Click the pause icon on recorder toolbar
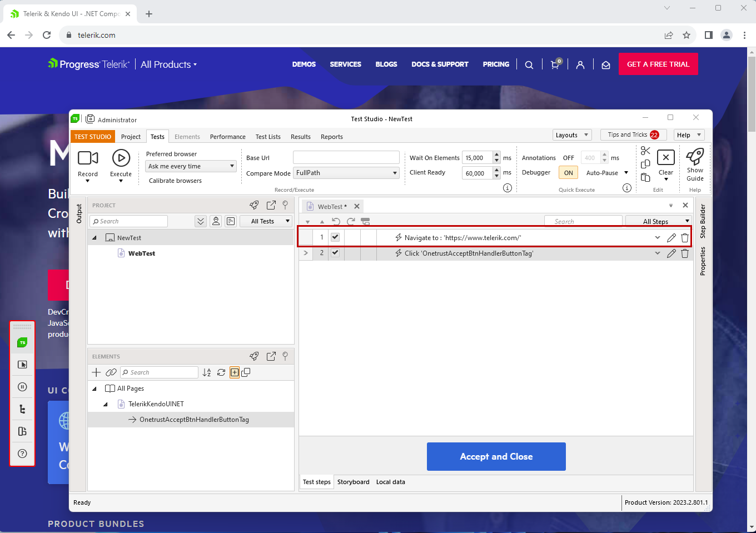The width and height of the screenshot is (756, 533). (x=22, y=387)
